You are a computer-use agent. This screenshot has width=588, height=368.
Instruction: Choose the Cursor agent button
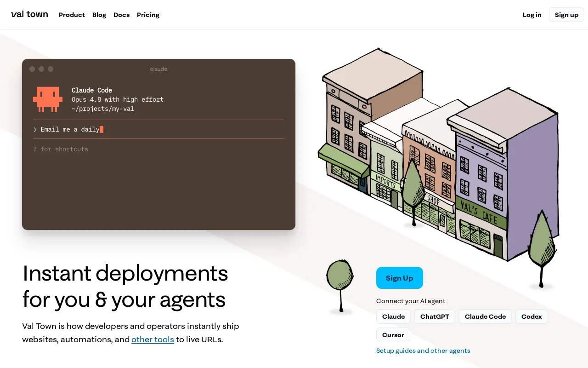(393, 335)
